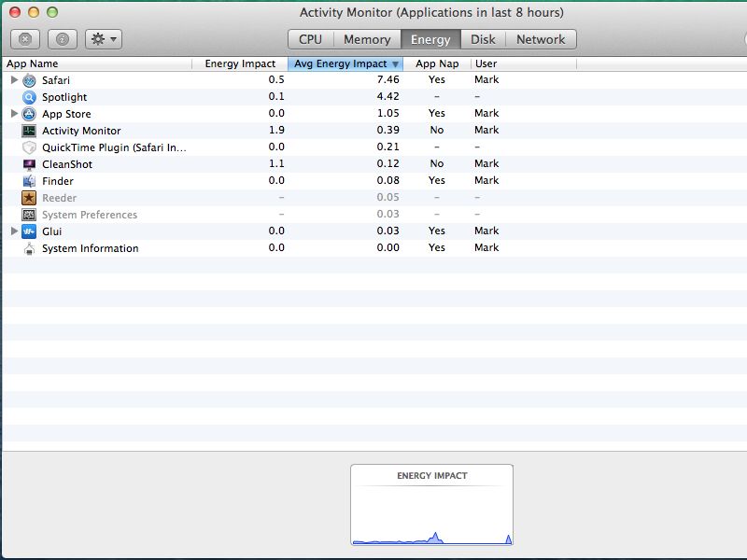Image resolution: width=747 pixels, height=560 pixels.
Task: Select the QuickTime Plugin row name
Action: coord(114,147)
